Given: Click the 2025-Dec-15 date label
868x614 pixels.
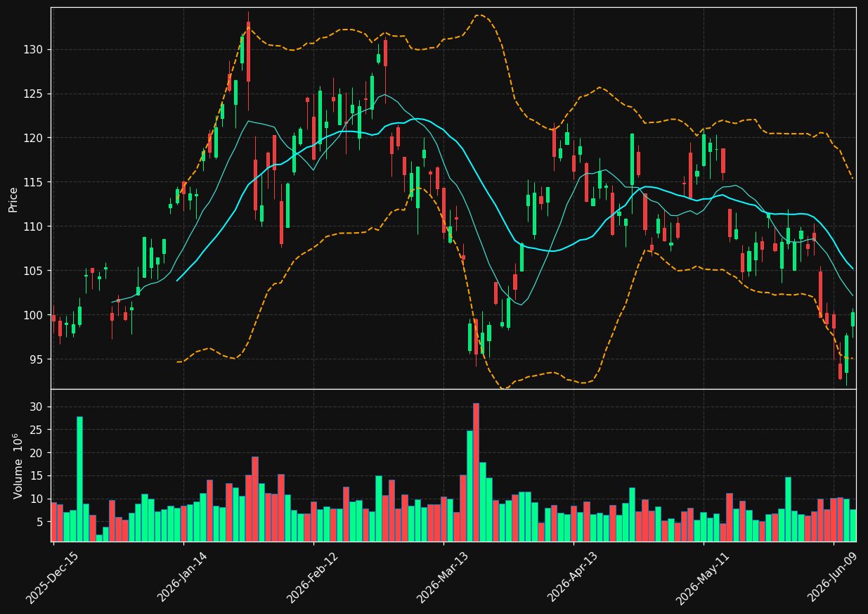Looking at the screenshot, I should click(53, 577).
